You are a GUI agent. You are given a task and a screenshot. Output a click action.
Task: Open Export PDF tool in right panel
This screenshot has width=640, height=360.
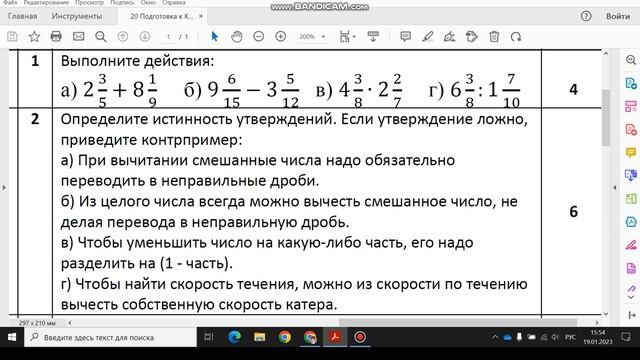[631, 83]
